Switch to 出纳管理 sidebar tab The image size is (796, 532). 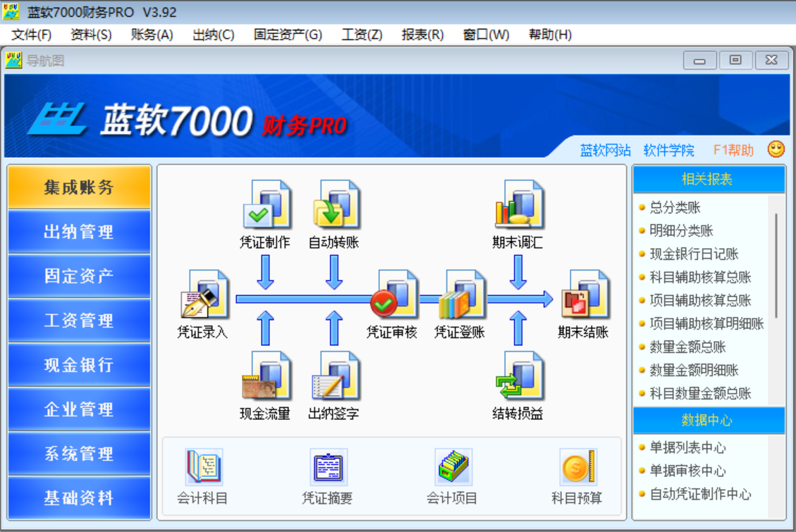(79, 232)
